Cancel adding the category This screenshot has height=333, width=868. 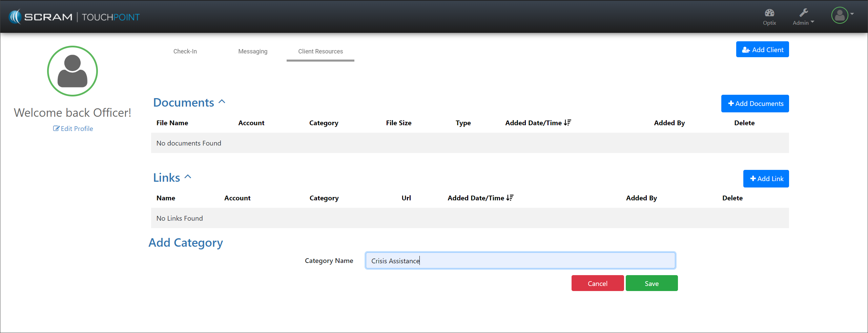click(x=597, y=283)
